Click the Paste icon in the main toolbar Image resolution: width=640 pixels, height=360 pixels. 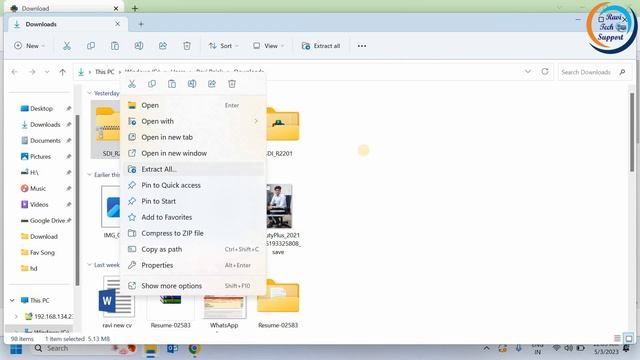point(115,46)
